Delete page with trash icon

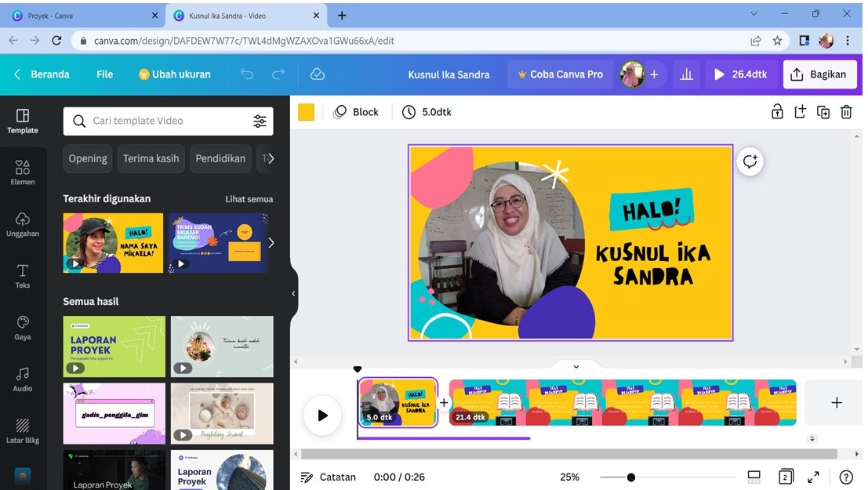click(x=846, y=112)
